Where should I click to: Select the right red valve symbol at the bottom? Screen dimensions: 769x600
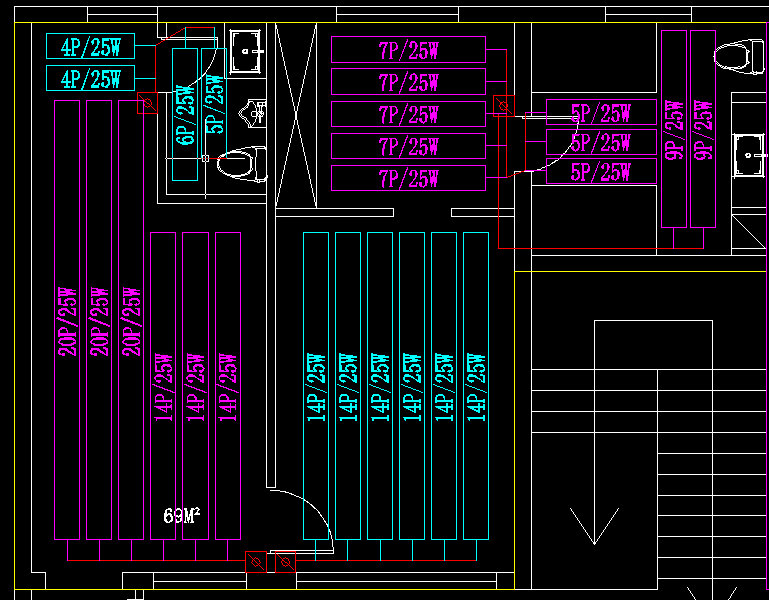pyautogui.click(x=286, y=564)
